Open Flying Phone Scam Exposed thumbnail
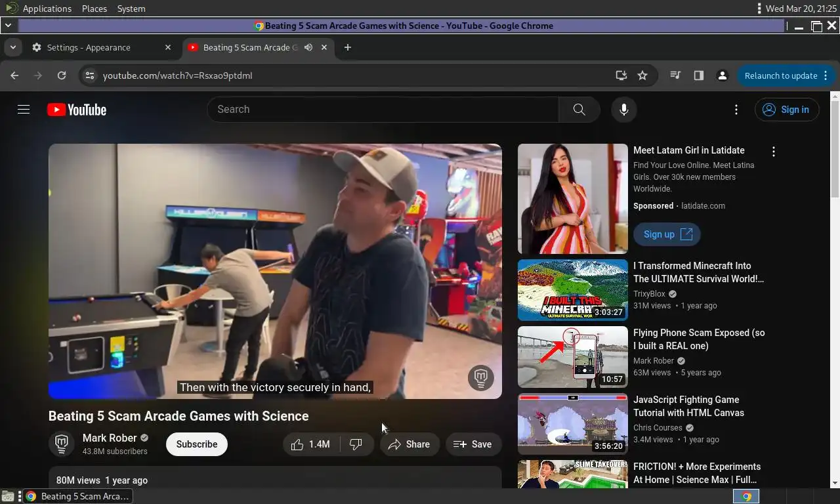The image size is (840, 504). [572, 357]
